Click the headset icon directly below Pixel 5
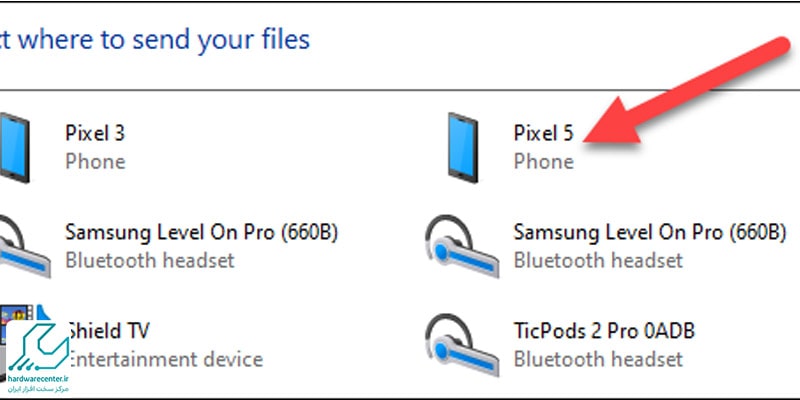800x400 pixels. coord(462,245)
